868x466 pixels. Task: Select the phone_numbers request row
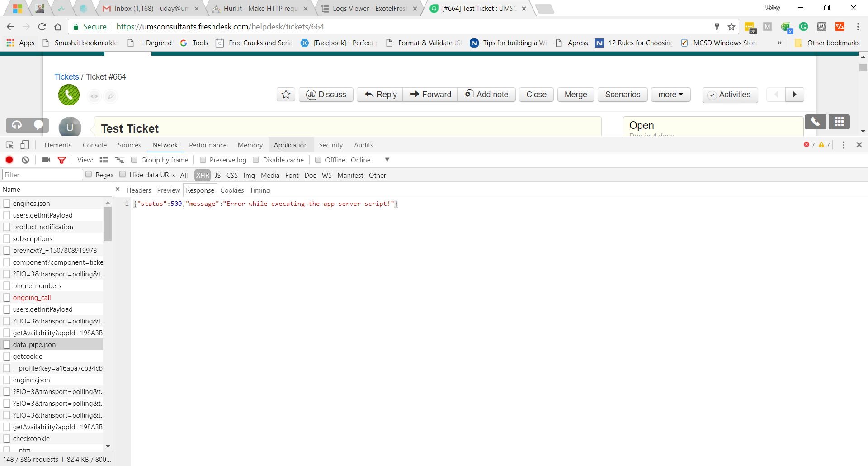click(52, 286)
